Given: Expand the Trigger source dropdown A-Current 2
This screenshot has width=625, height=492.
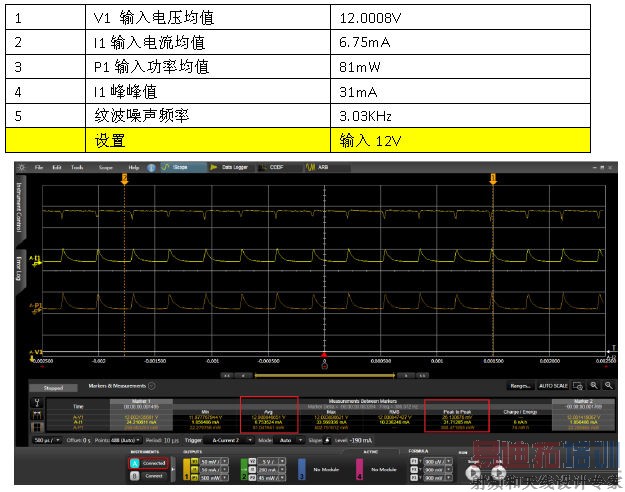Looking at the screenshot, I should (229, 440).
